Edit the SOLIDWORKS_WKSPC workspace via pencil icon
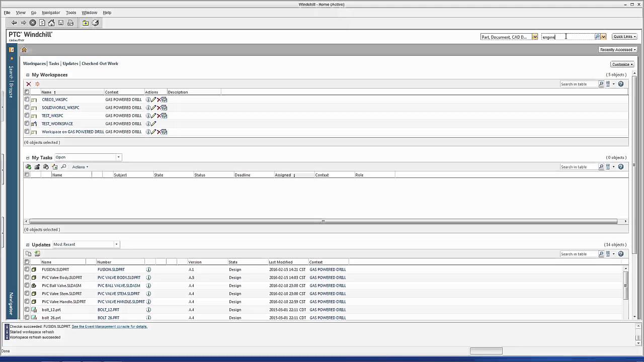 tap(153, 108)
